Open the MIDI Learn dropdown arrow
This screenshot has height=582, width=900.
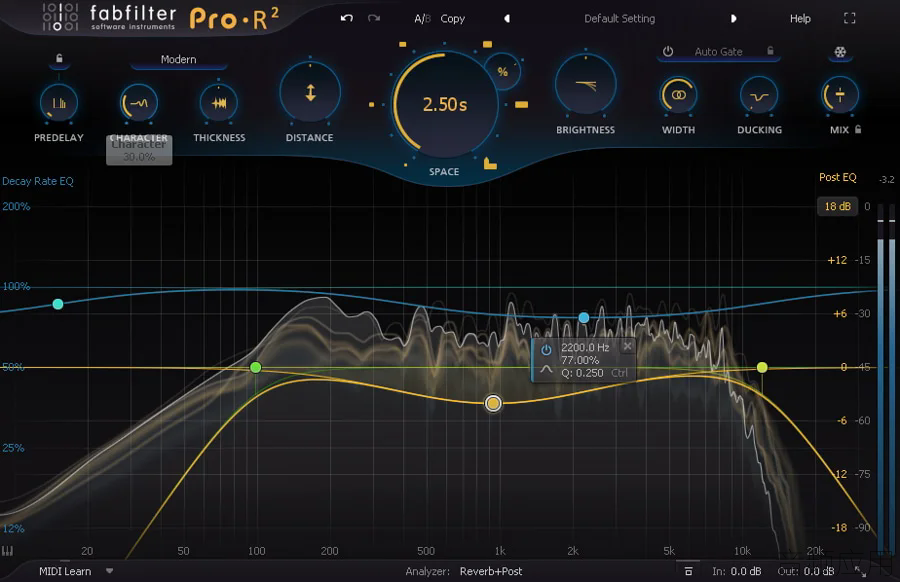pyautogui.click(x=109, y=571)
